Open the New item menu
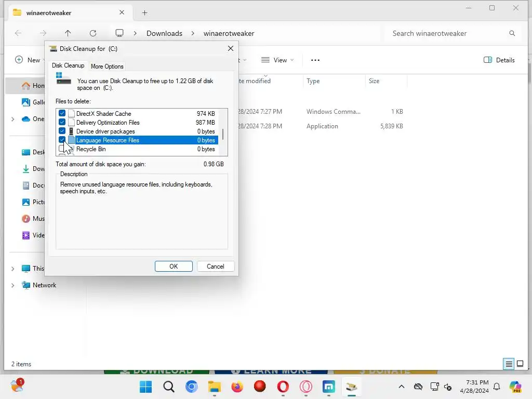532x399 pixels. point(28,60)
